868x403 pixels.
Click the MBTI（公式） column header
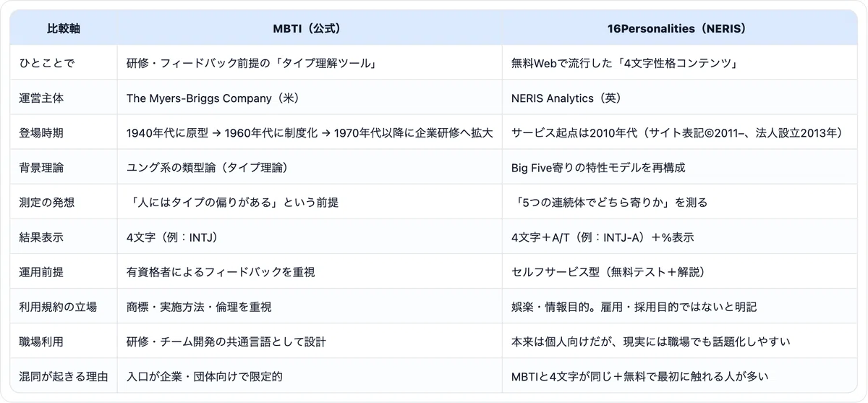coord(310,29)
